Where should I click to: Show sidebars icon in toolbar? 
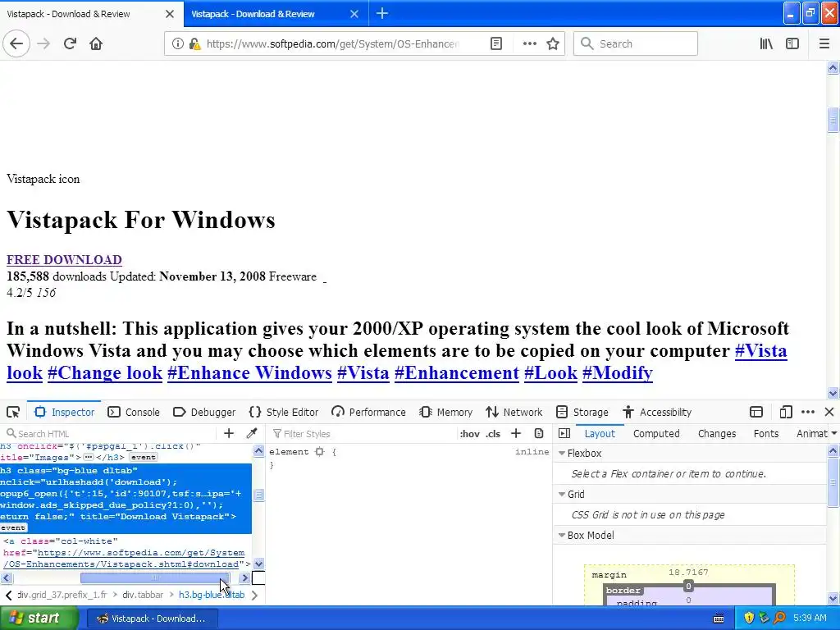point(792,43)
